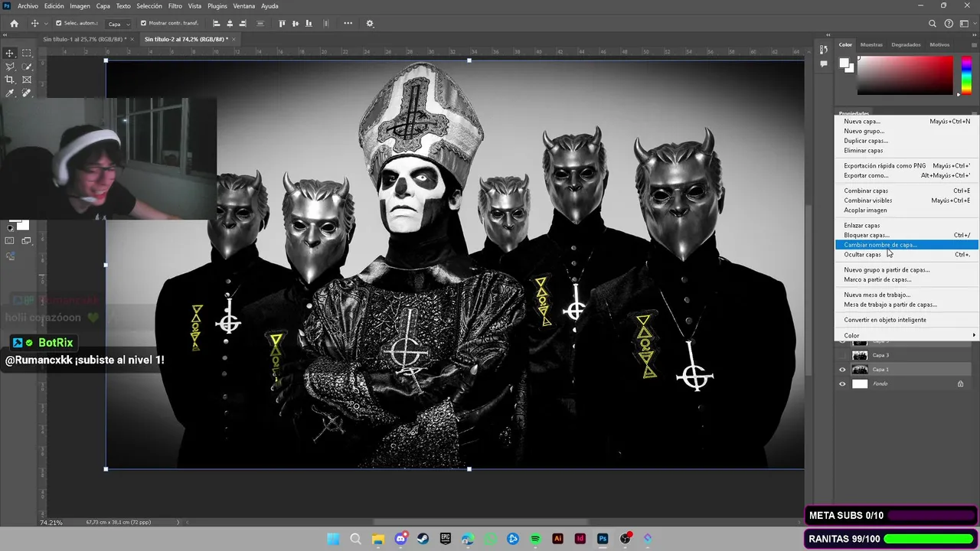Click align top edges icon
The width and height of the screenshot is (980, 551).
[x=282, y=24]
